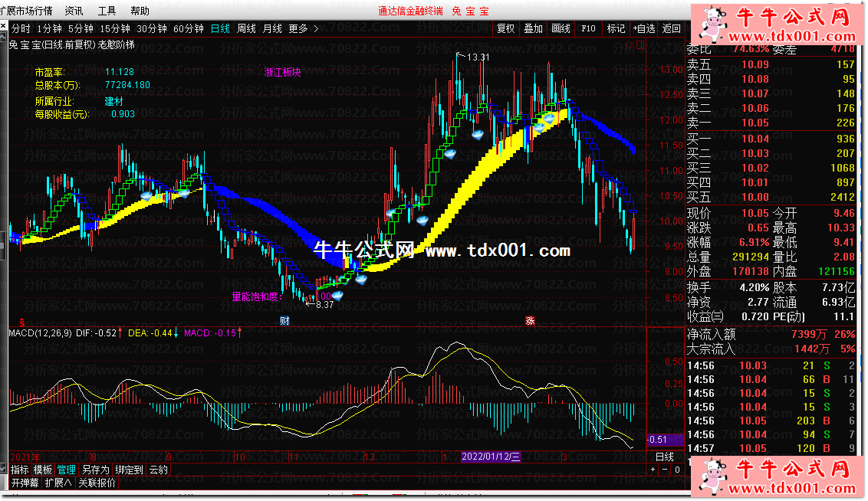Click the 买五 row volume 2412
The image size is (868, 501).
pyautogui.click(x=843, y=197)
